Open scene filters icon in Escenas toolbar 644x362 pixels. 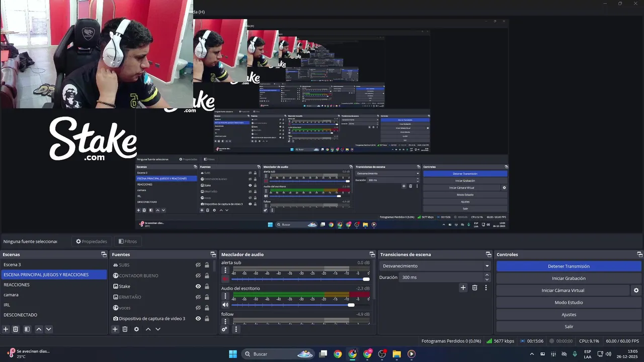pyautogui.click(x=27, y=329)
